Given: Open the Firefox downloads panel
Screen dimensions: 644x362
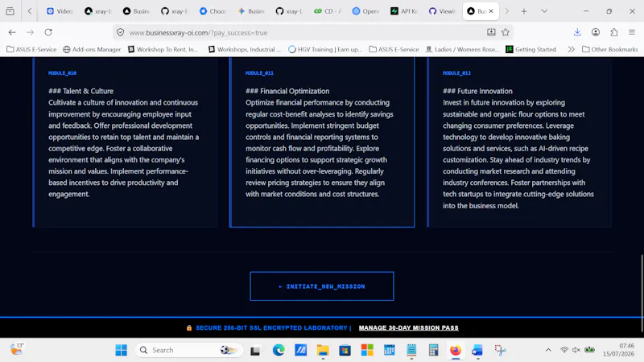Looking at the screenshot, I should pyautogui.click(x=577, y=32).
